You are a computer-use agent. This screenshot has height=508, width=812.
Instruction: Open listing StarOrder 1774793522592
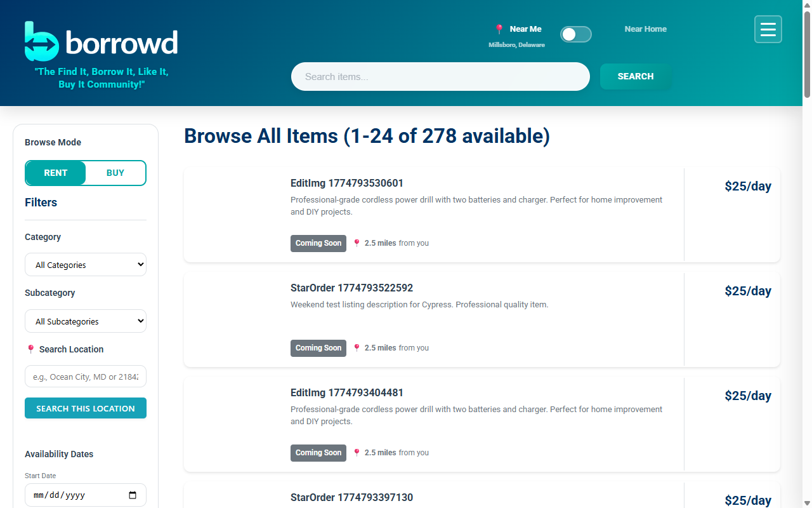click(351, 288)
